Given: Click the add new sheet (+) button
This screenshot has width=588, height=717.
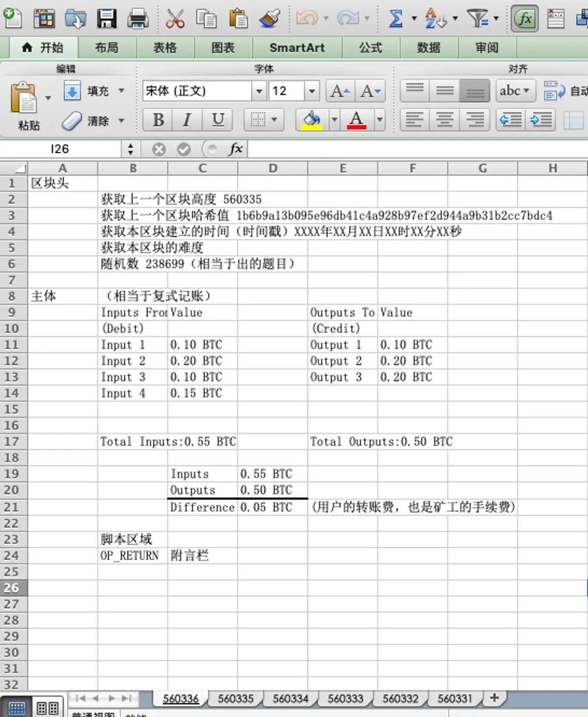Looking at the screenshot, I should click(x=495, y=699).
